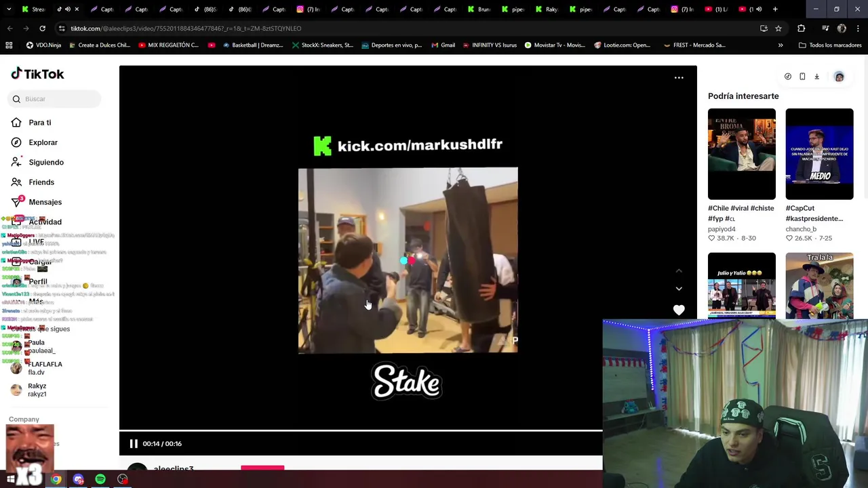Open Friends in sidebar

41,182
